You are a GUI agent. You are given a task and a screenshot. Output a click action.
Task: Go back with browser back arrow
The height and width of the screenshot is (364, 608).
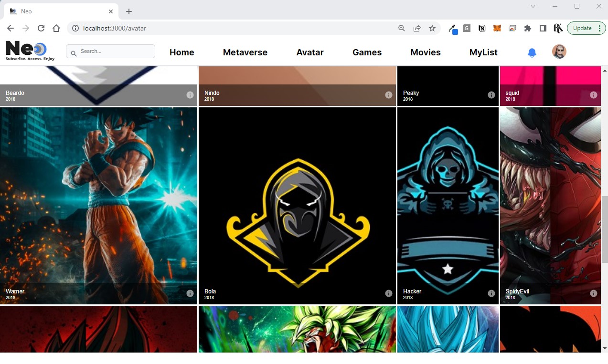click(11, 28)
